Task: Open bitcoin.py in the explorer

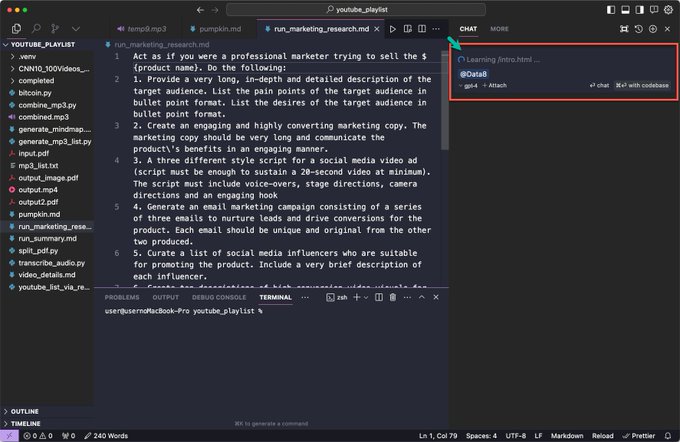Action: click(x=35, y=93)
